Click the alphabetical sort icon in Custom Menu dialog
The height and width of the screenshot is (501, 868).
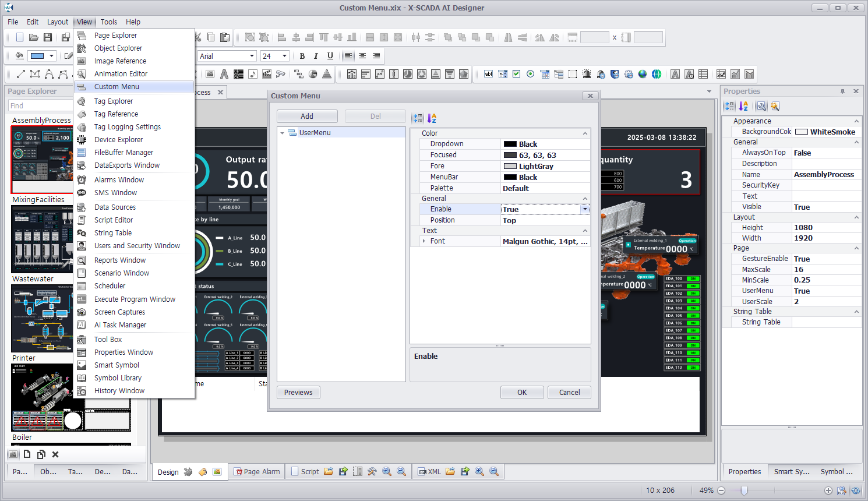point(432,118)
